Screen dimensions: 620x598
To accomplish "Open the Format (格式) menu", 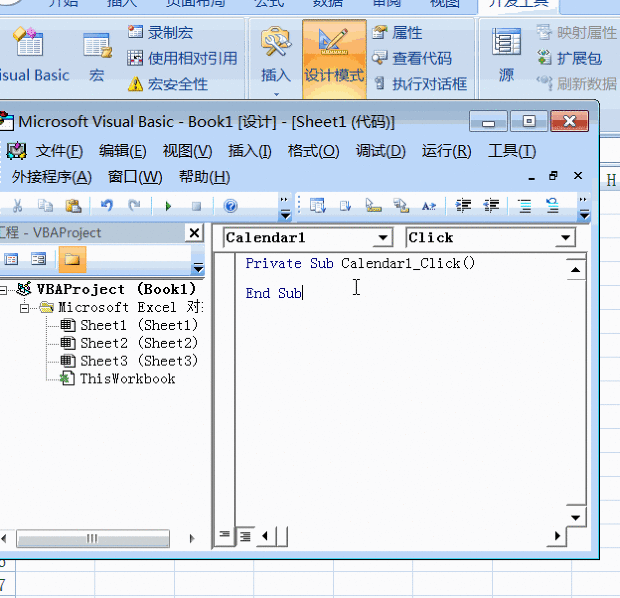I will click(314, 151).
